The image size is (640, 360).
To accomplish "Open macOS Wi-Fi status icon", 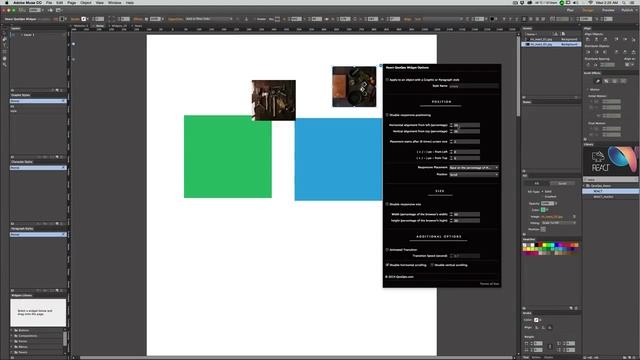I will click(590, 2).
